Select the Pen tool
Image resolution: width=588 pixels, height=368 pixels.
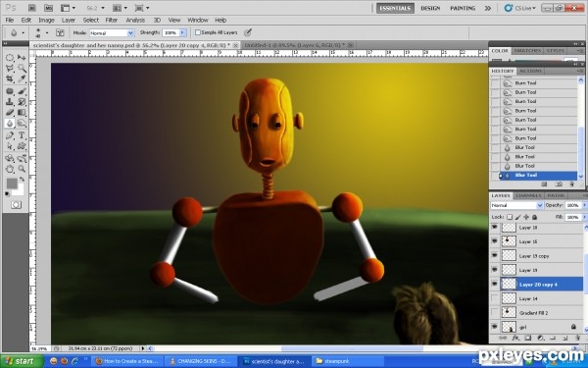tap(10, 135)
